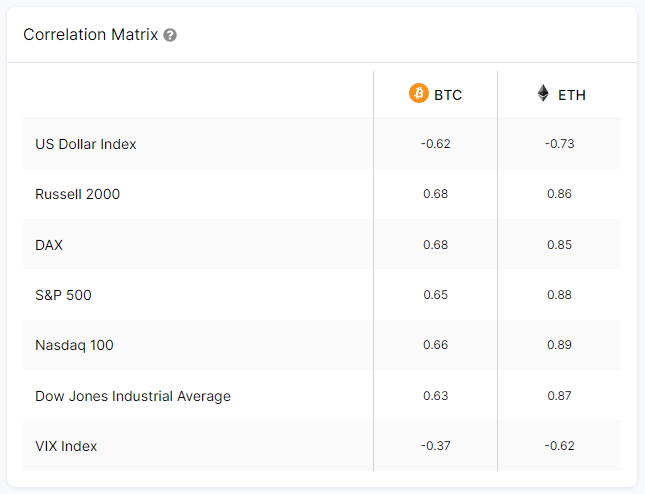Click ETH value 0.85 for DAX
The height and width of the screenshot is (494, 645).
coord(559,245)
